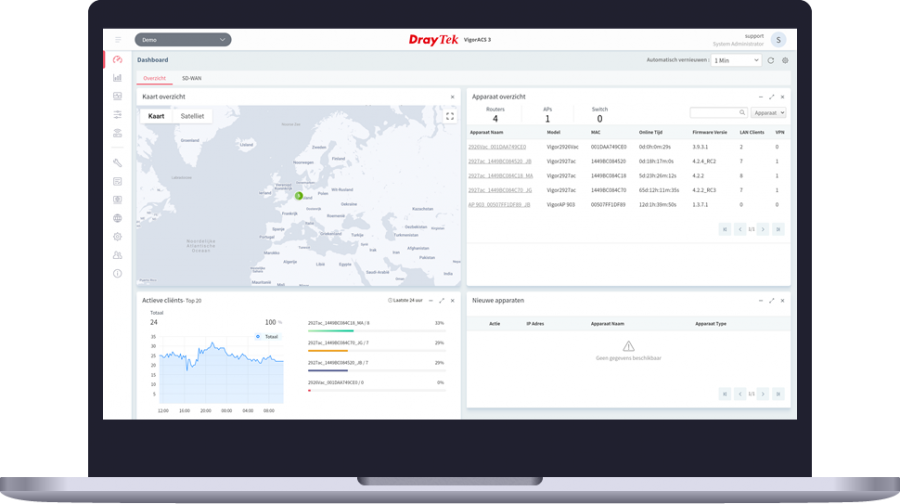Click the Apparaat Type column header
Screen dimensions: 900x504
(711, 324)
